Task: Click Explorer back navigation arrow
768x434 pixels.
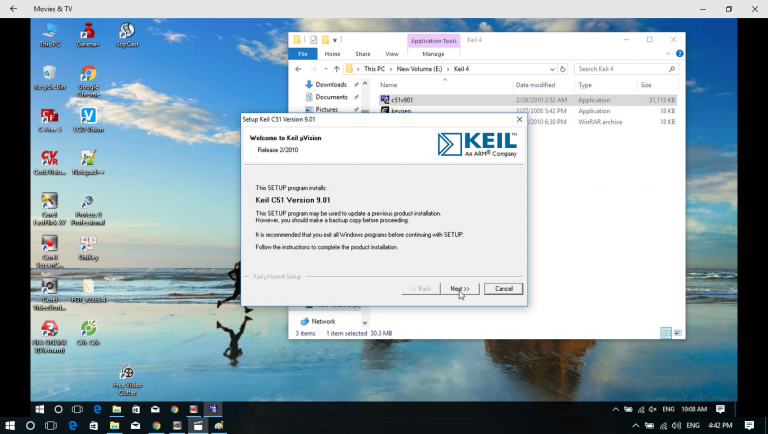Action: pyautogui.click(x=298, y=69)
